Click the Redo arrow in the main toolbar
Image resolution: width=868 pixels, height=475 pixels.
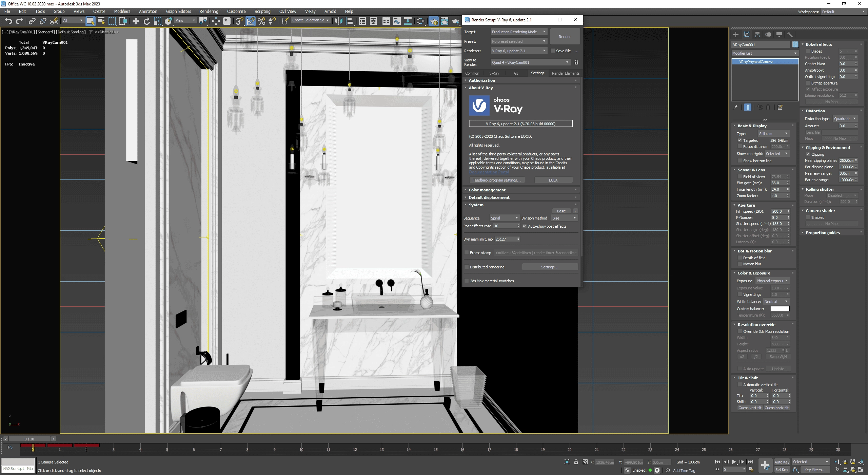pos(19,21)
